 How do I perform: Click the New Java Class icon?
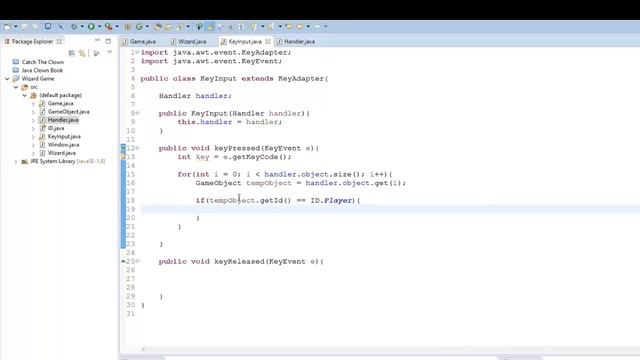139,27
